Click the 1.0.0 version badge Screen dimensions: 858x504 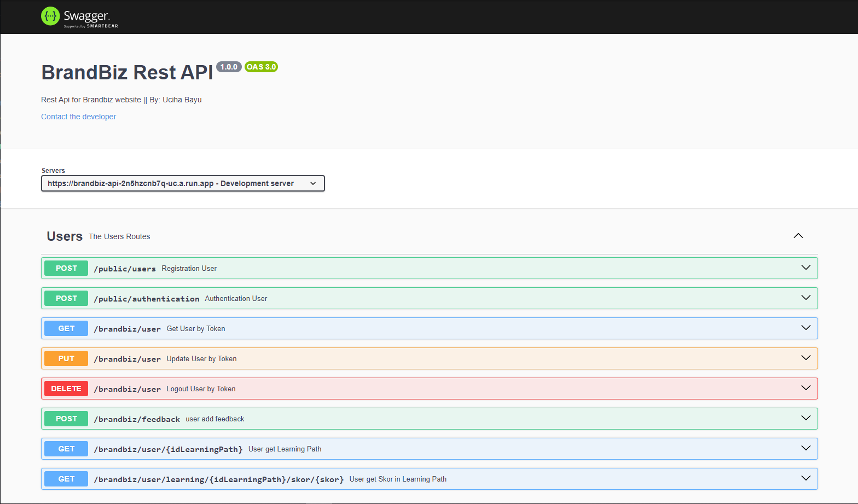(x=229, y=67)
